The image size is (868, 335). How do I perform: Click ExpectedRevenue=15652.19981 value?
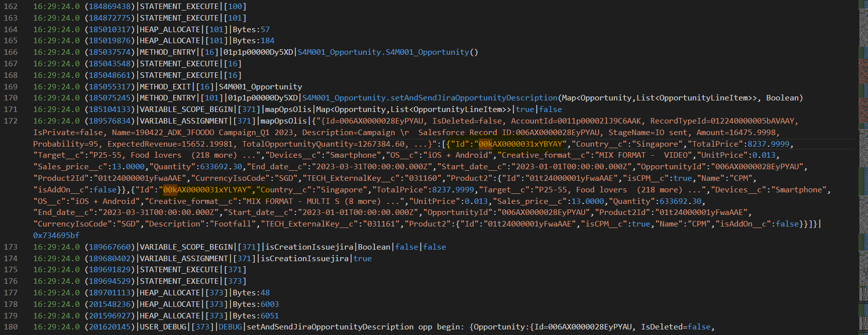click(171, 144)
